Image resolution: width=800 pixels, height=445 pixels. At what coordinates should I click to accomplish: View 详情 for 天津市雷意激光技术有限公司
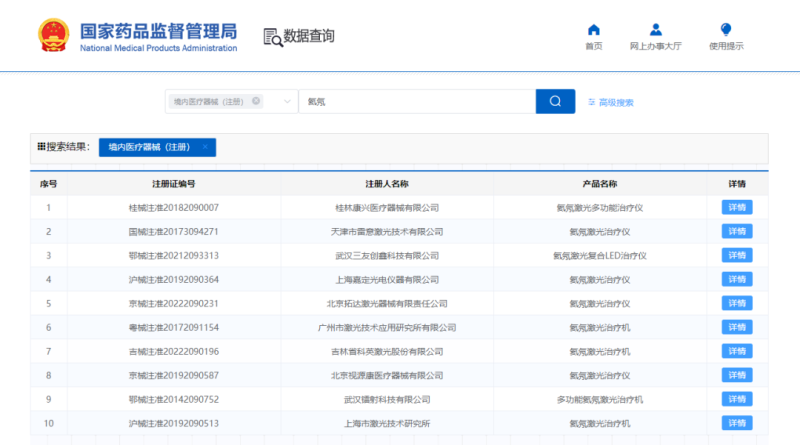(x=737, y=232)
